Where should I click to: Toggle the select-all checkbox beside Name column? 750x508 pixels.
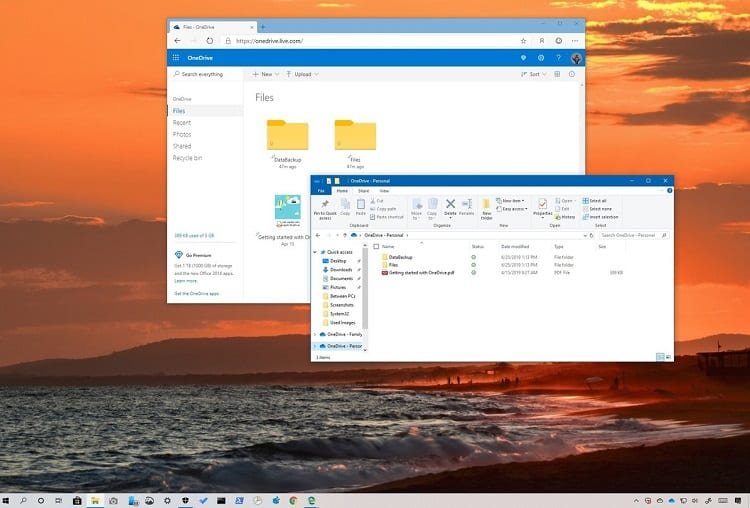tap(376, 247)
